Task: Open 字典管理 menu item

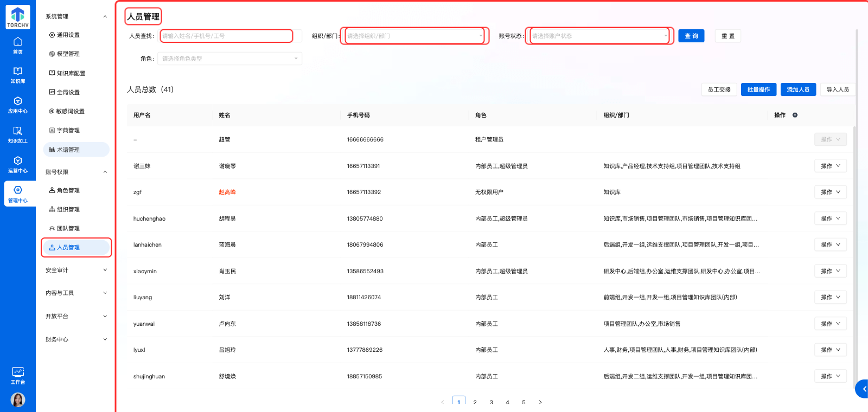Action: [x=76, y=130]
